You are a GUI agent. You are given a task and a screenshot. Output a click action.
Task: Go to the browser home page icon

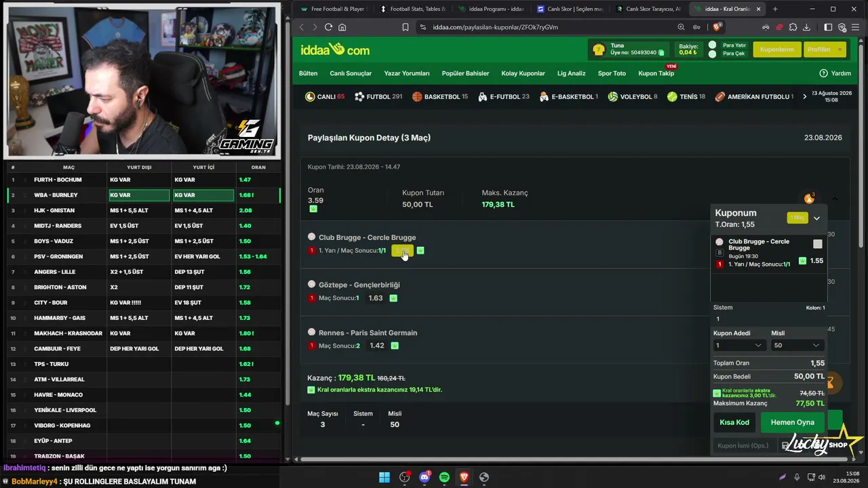point(342,27)
